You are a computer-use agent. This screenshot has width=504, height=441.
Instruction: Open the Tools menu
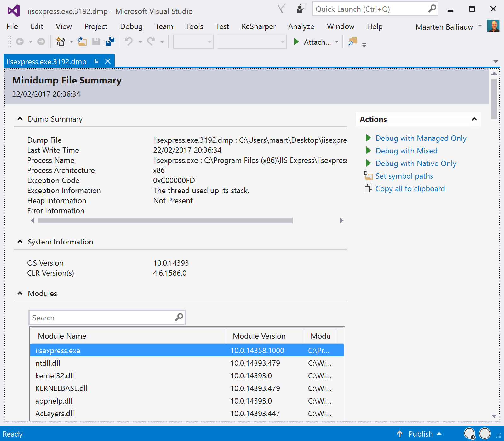[194, 26]
